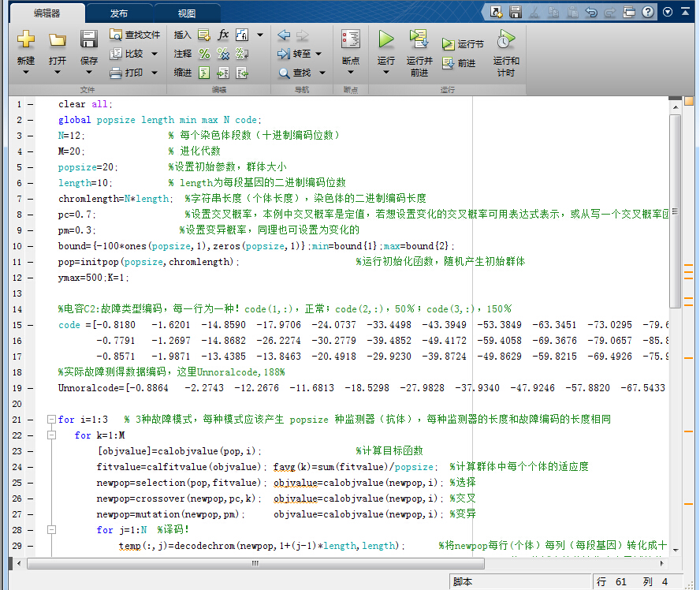
Task: Click the Undo arrow icon
Action: pyautogui.click(x=591, y=12)
